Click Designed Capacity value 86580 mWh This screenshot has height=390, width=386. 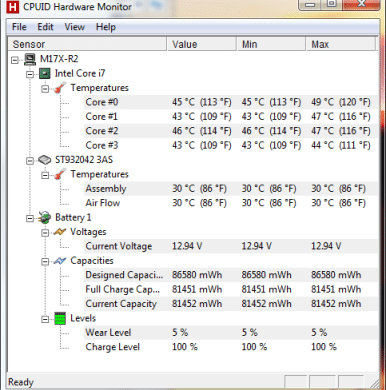point(197,275)
